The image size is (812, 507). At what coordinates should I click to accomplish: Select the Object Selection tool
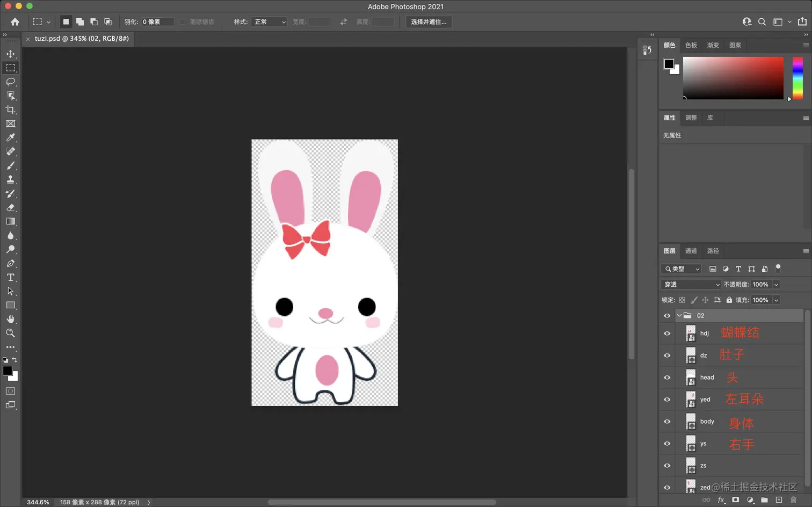click(11, 96)
